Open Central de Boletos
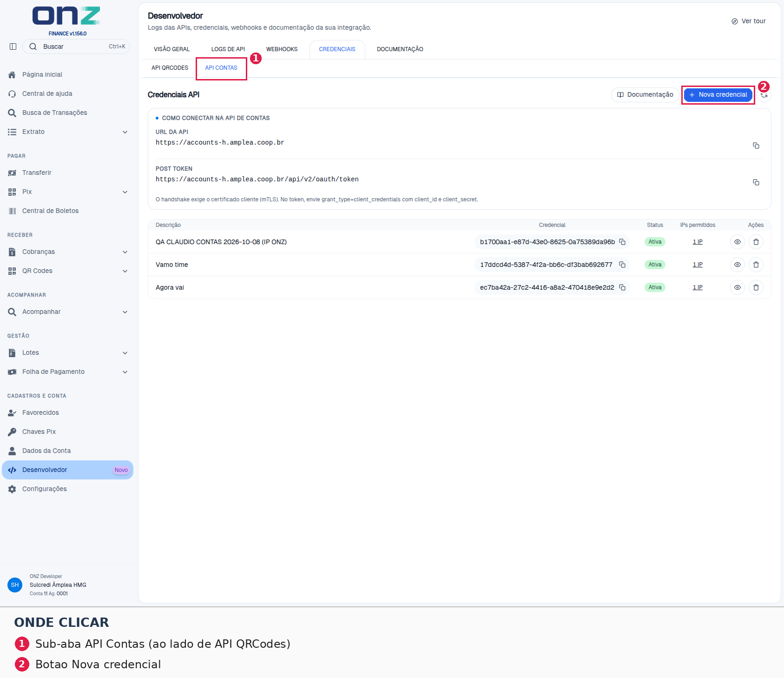The height and width of the screenshot is (678, 784). tap(67, 211)
